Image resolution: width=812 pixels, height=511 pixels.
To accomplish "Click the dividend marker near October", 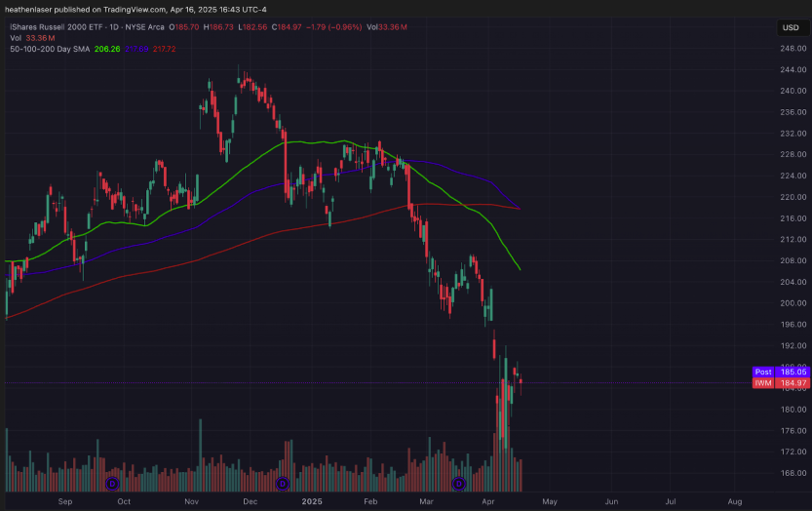I will tap(113, 483).
